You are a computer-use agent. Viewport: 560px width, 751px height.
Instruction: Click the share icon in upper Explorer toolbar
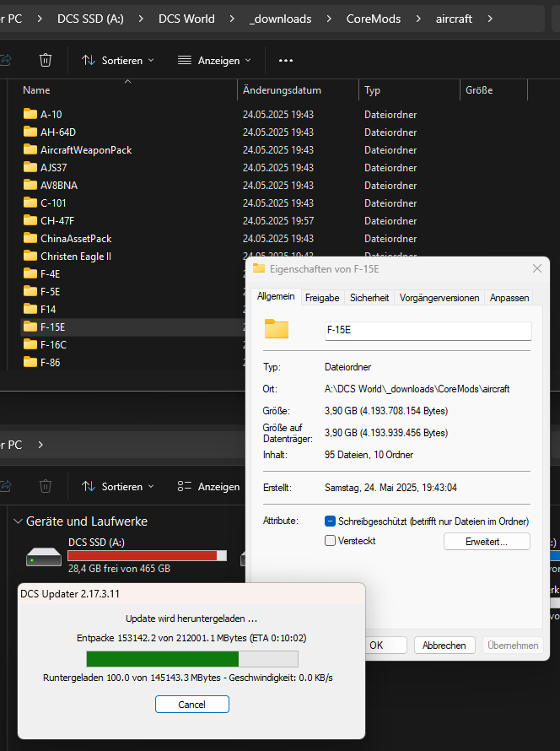point(6,61)
